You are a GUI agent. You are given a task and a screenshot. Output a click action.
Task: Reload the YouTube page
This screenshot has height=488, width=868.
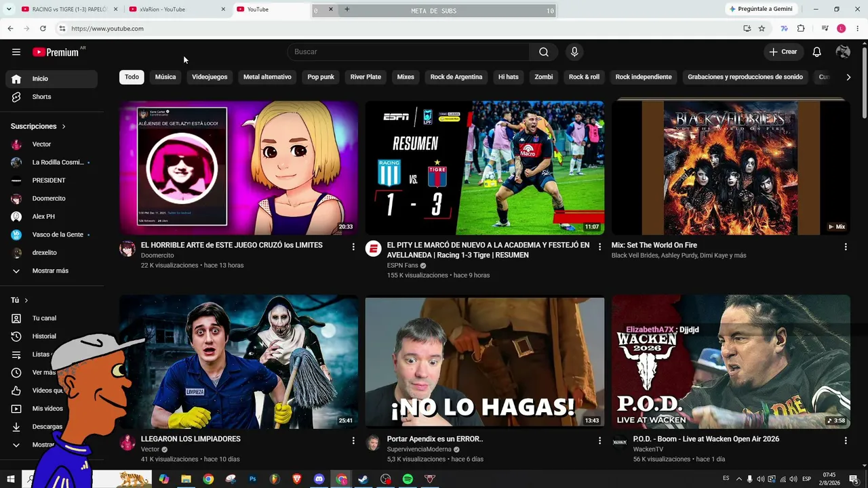point(43,28)
